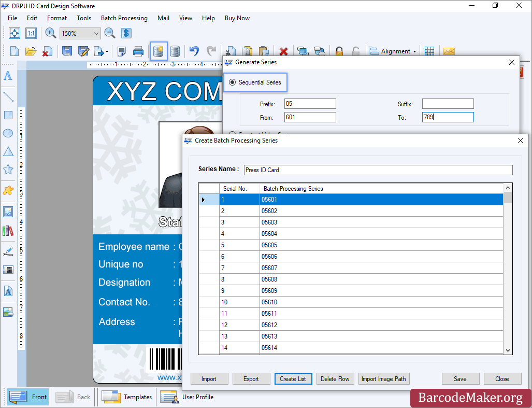Screen dimensions: 532x408
Task: Click the red X Delete icon
Action: click(283, 51)
